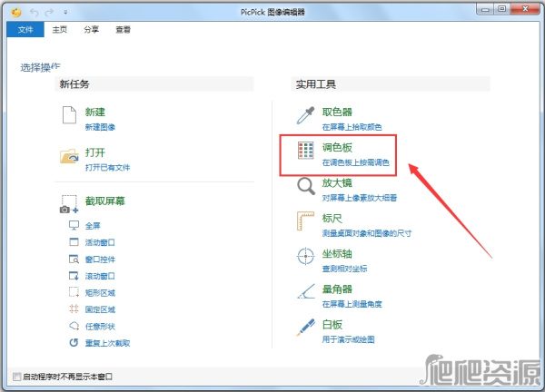Click the crosshair 坐标轴 icon
545x392 pixels.
305,256
